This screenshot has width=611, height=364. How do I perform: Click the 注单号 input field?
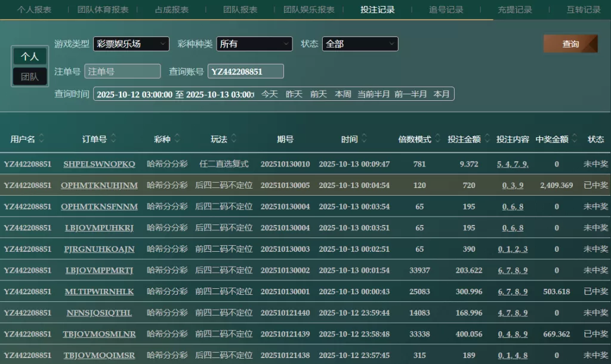122,72
